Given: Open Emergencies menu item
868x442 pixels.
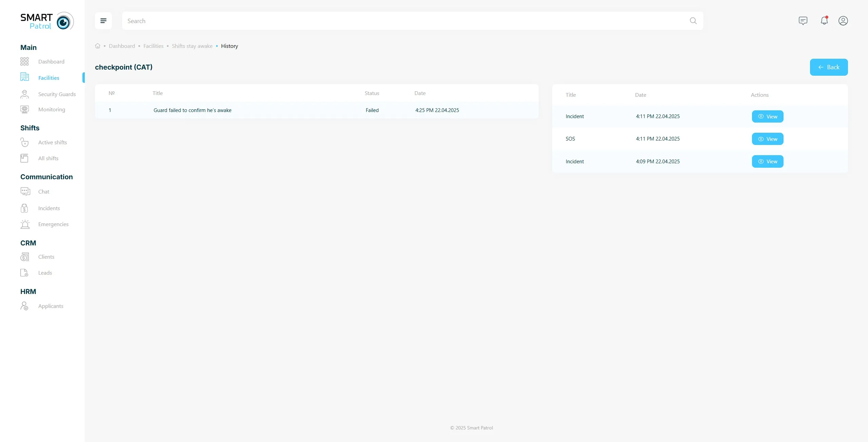Looking at the screenshot, I should [53, 224].
